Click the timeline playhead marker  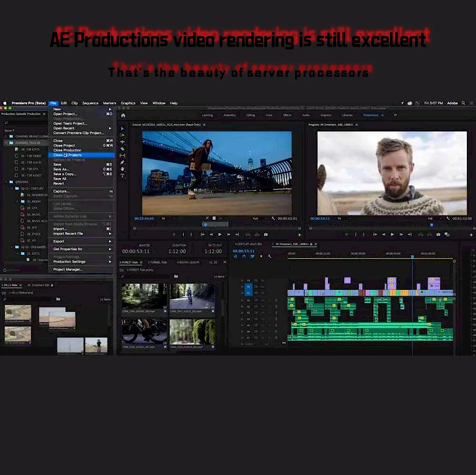click(412, 257)
